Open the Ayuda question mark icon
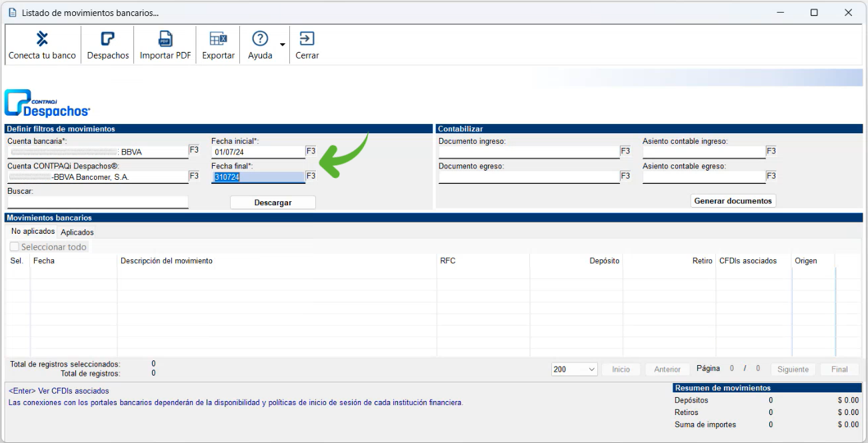The image size is (868, 443). tap(260, 39)
